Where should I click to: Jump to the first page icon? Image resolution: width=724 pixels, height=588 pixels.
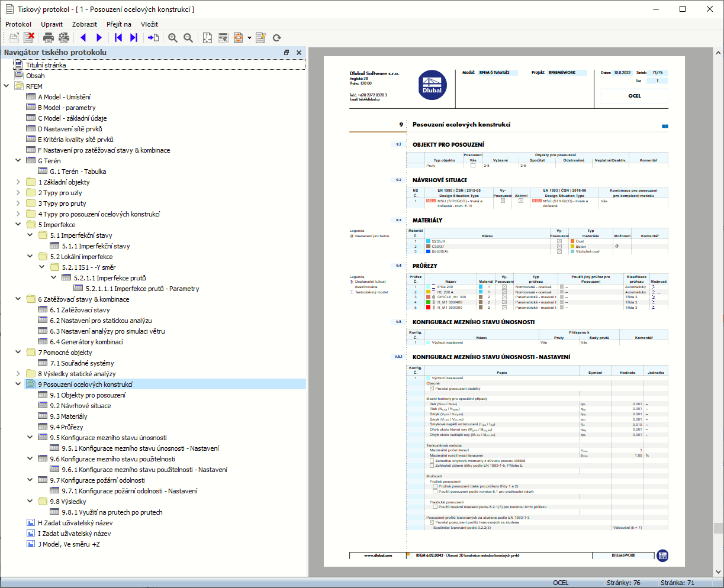tap(118, 38)
